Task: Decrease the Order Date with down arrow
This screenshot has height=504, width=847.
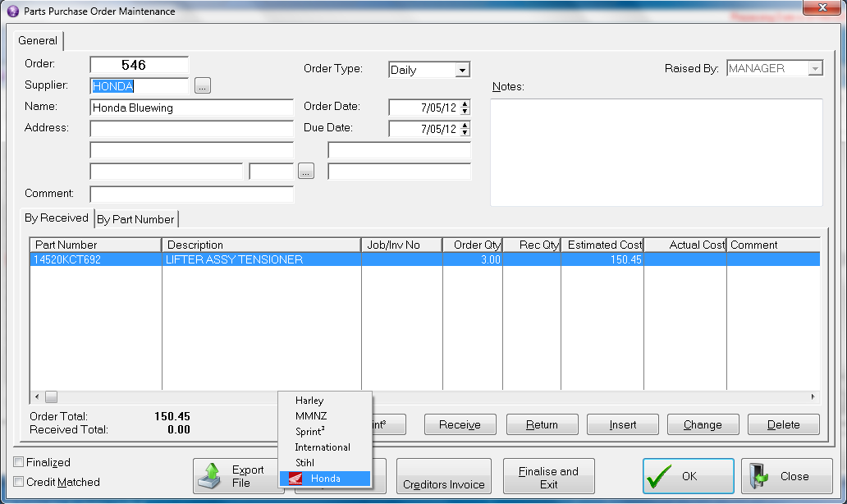Action: pos(465,112)
